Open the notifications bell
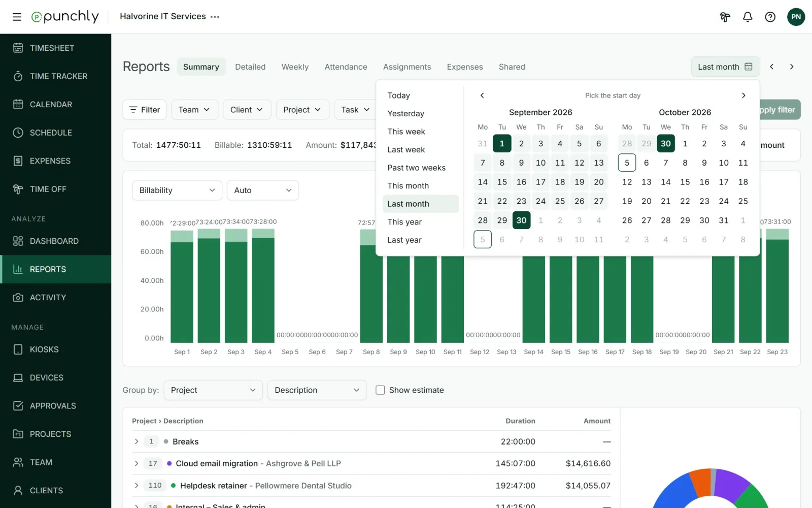 point(748,17)
